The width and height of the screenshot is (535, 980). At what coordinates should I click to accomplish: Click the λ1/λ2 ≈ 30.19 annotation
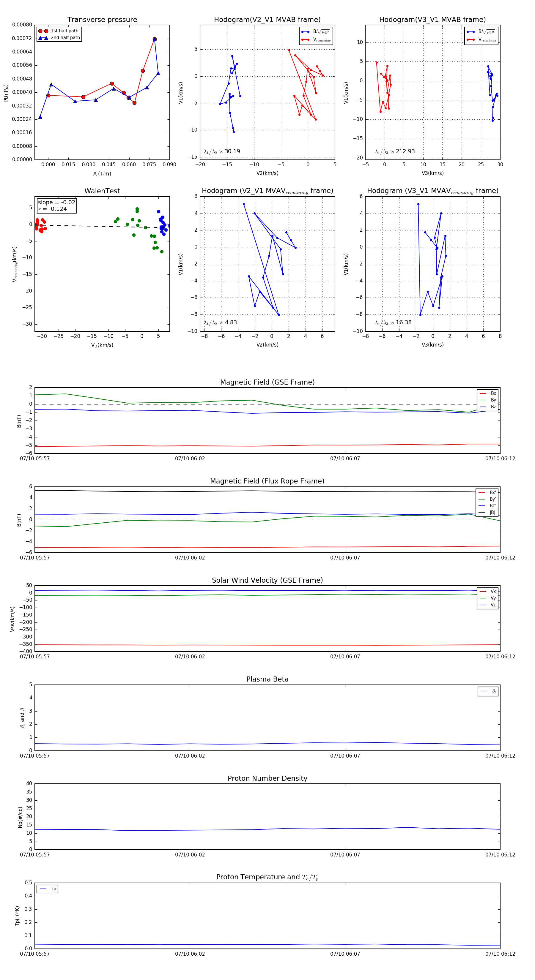222,151
